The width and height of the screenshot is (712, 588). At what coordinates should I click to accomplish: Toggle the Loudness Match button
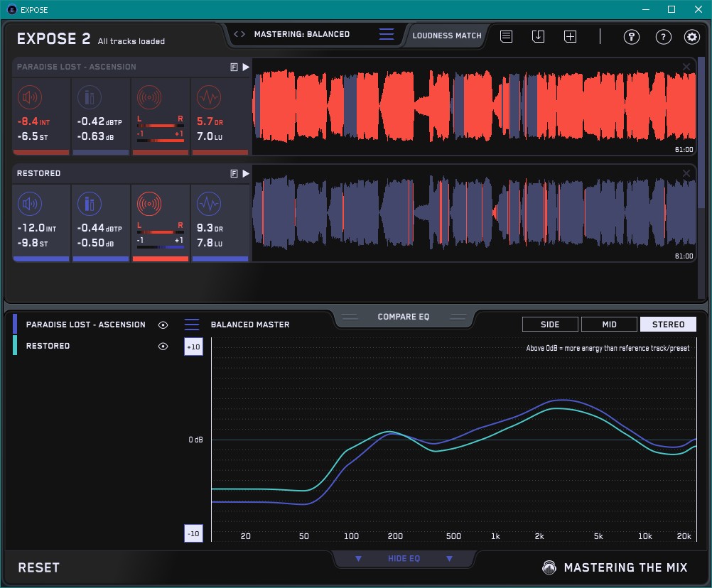click(446, 36)
